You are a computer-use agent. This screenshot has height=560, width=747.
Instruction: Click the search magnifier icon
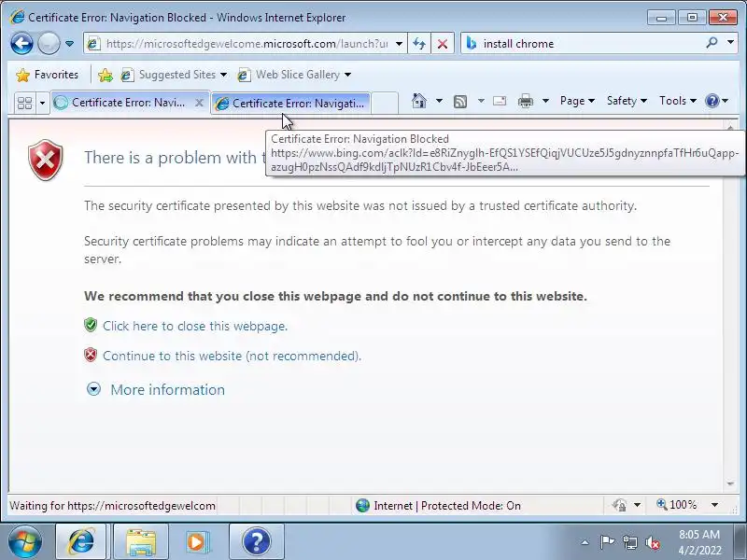pos(712,43)
